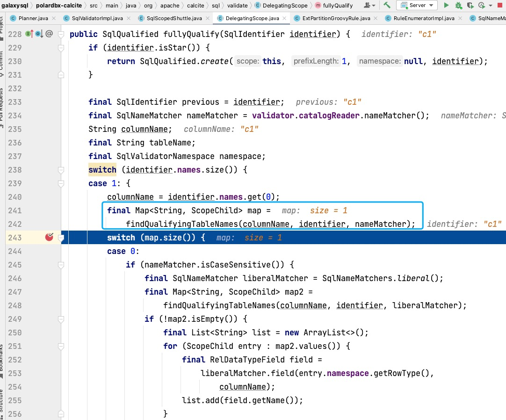Open the Server run configuration dropdown
This screenshot has height=420, width=506.
(x=417, y=5)
